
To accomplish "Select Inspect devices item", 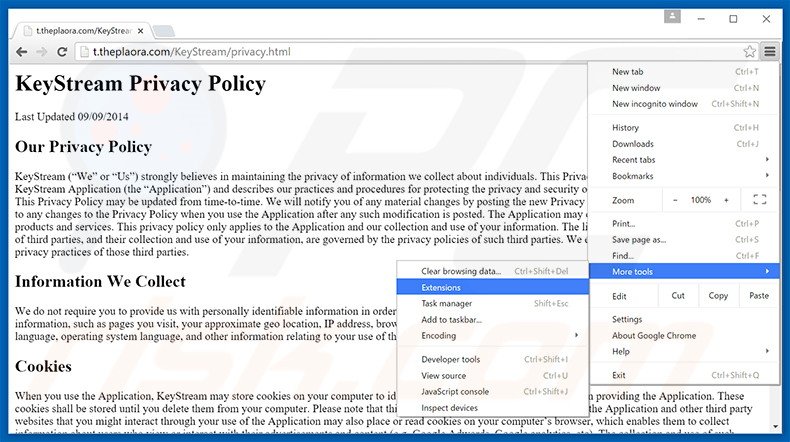I will tap(493, 408).
